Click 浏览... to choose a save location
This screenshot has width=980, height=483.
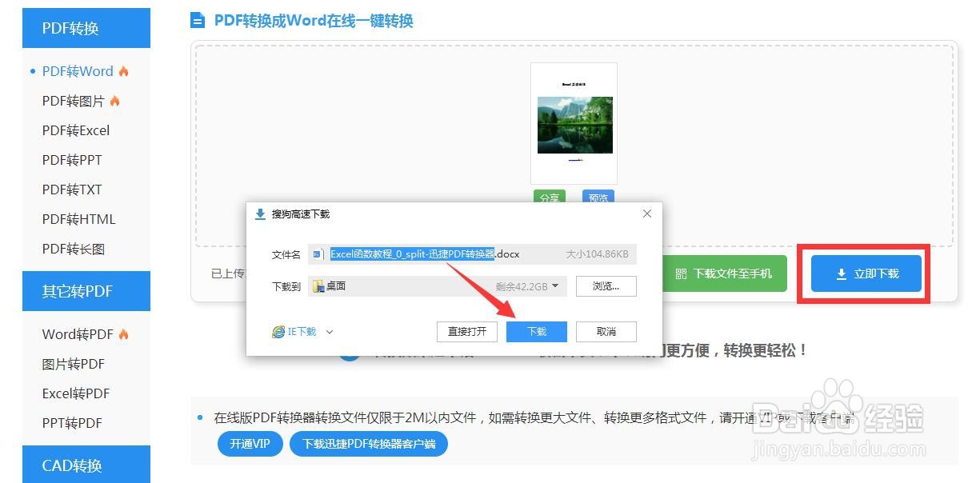coord(606,286)
